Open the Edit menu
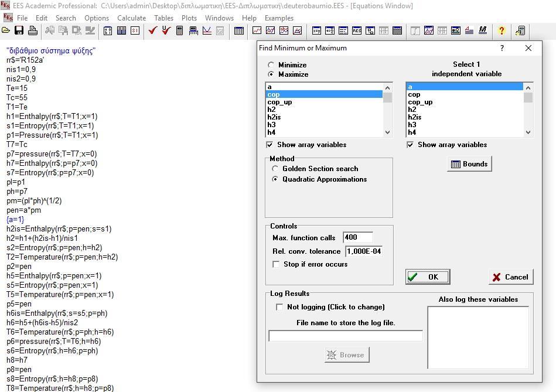The width and height of the screenshot is (556, 392). coord(42,18)
